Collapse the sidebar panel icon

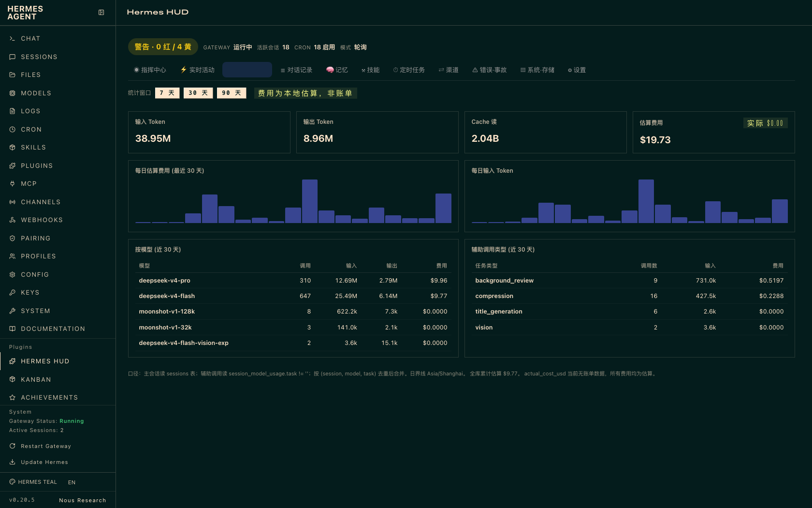[x=101, y=13]
